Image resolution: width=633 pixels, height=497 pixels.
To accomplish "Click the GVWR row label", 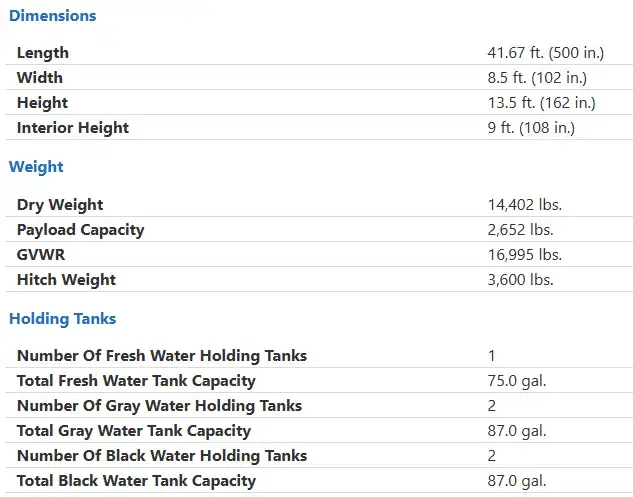I will click(41, 255).
